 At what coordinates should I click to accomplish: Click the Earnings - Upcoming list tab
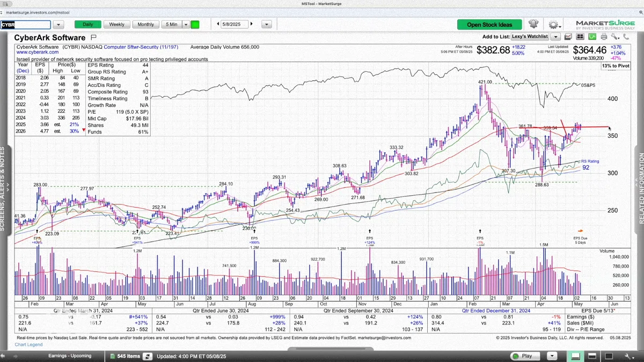70,356
